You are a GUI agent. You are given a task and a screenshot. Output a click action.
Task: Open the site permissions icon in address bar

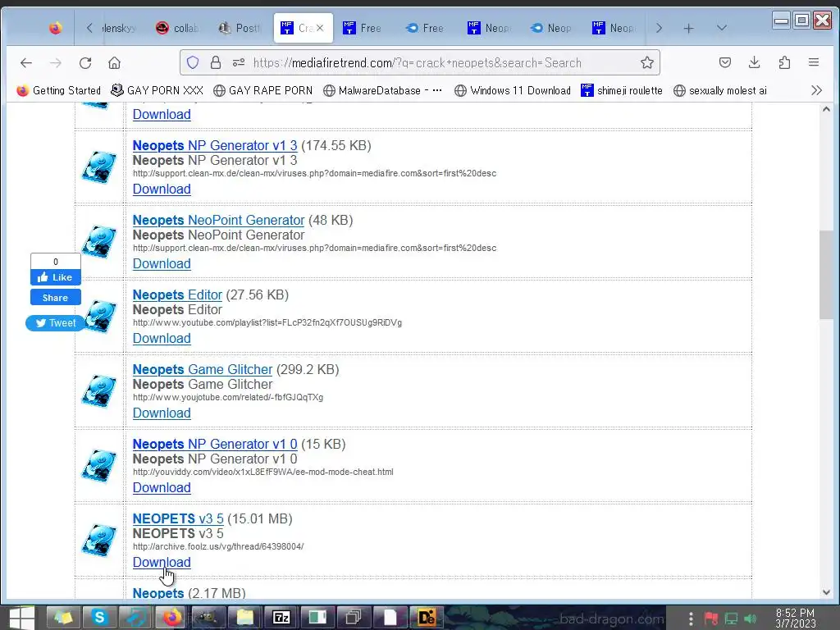239,62
